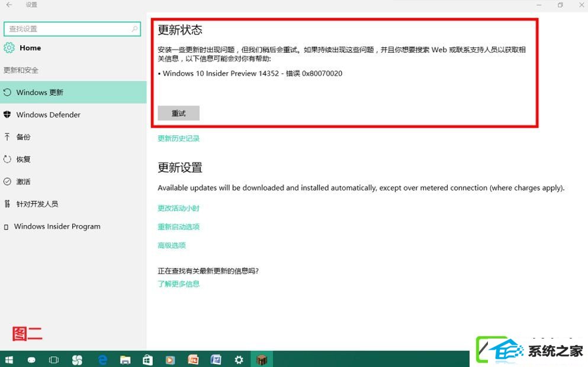Click the 备份 upload arrow icon
Screen dimensions: 588x367
[7, 137]
